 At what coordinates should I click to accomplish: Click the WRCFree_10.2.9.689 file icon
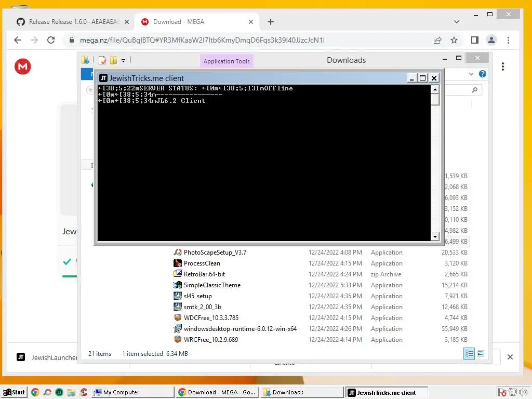coord(178,339)
